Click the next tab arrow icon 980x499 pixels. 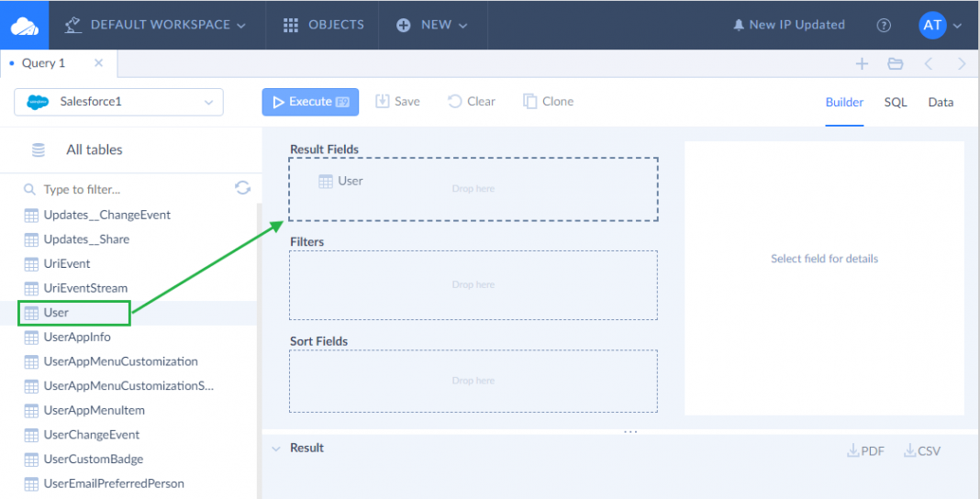(961, 63)
